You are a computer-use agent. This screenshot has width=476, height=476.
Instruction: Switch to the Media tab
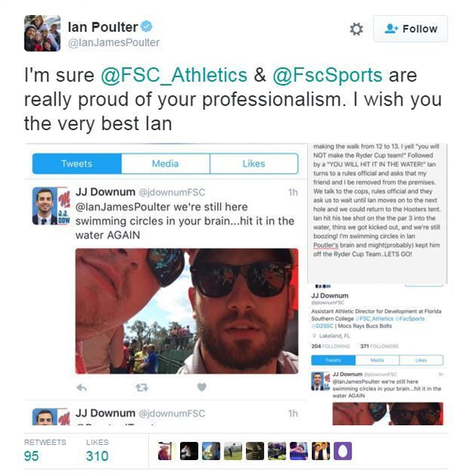click(166, 163)
